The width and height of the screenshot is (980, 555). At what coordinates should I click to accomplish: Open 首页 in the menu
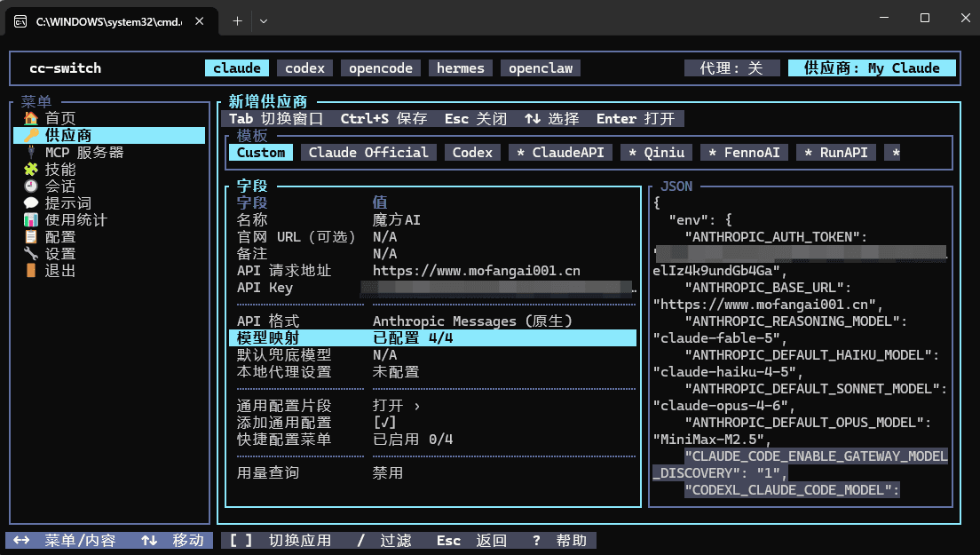click(109, 118)
